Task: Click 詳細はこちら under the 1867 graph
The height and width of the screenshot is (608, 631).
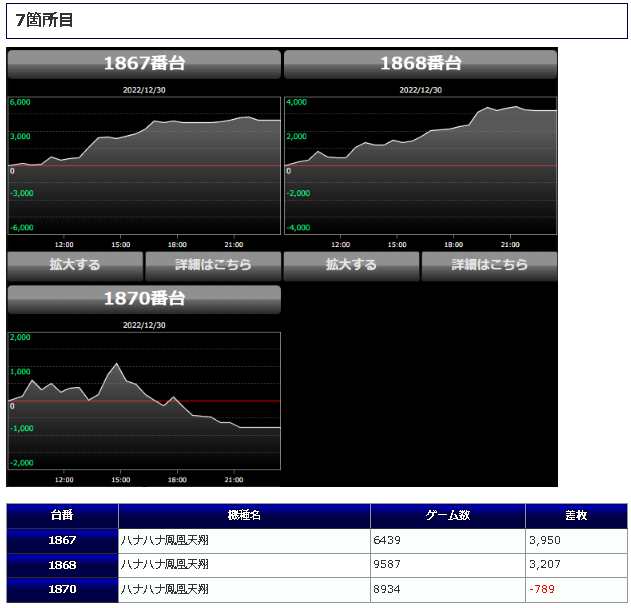Action: tap(213, 266)
